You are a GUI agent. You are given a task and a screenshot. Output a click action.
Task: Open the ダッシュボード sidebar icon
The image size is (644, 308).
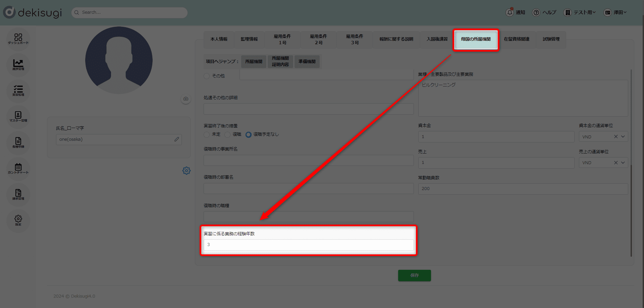pos(18,39)
